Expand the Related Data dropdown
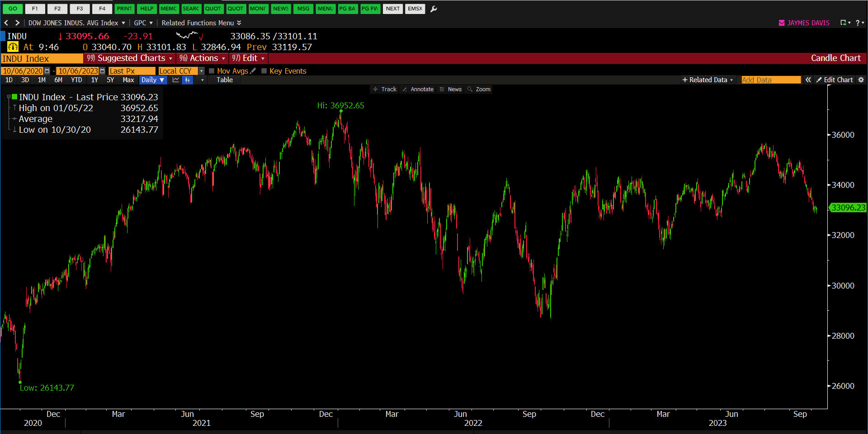 (708, 80)
